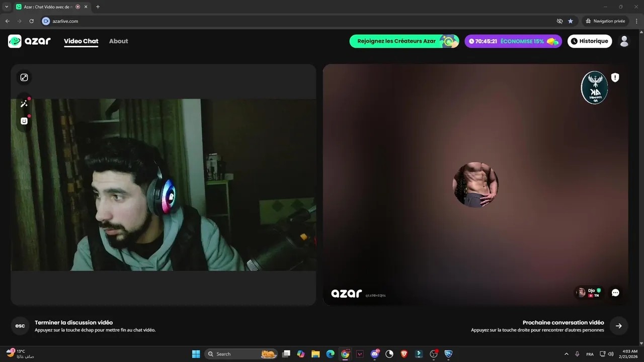This screenshot has height=362, width=644.
Task: Open the smiley face filter icon
Action: pyautogui.click(x=24, y=121)
